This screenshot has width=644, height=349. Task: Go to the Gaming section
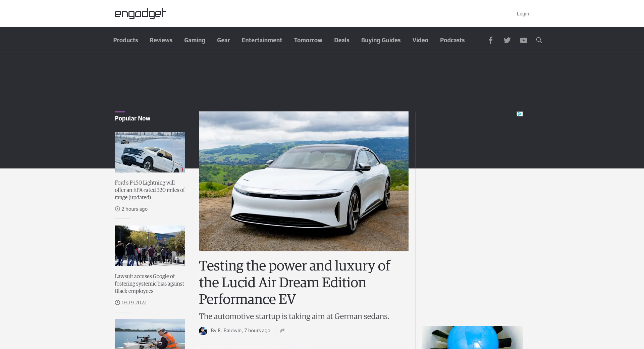(195, 40)
